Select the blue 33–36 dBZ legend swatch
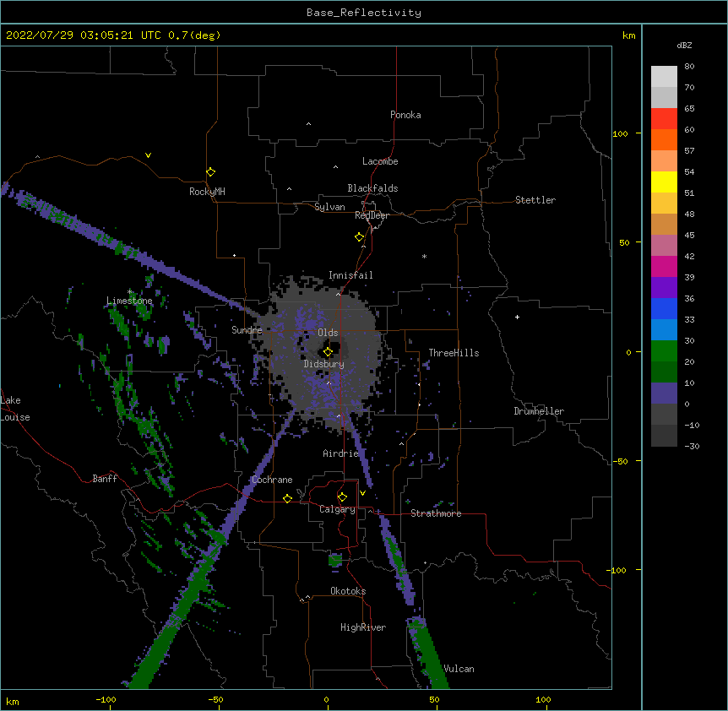The image size is (728, 711). point(664,309)
